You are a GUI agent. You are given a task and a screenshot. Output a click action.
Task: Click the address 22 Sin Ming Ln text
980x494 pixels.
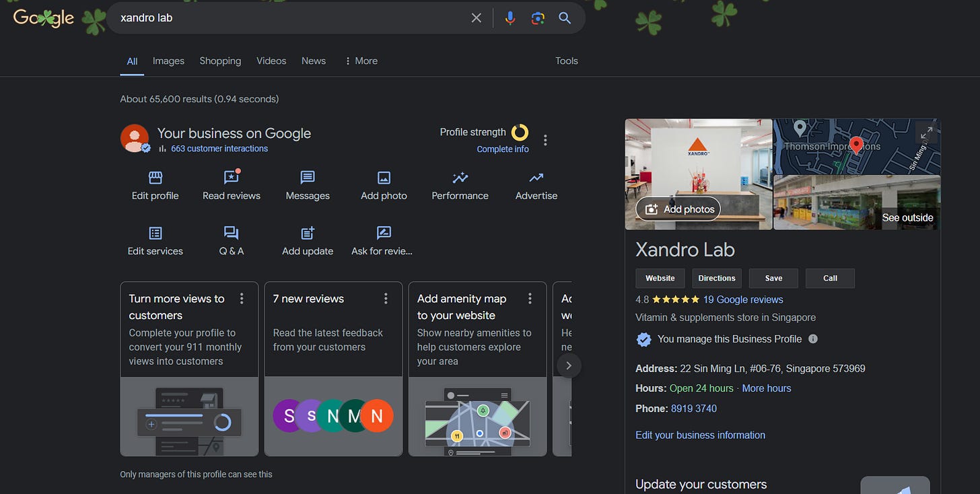tap(773, 369)
